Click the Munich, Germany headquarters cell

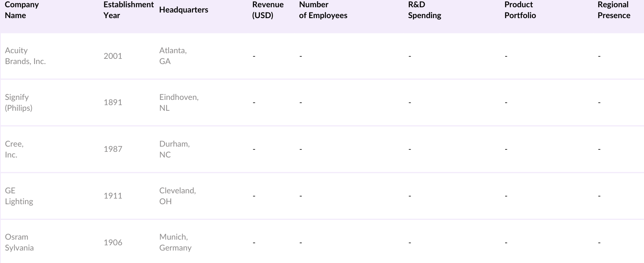(175, 242)
